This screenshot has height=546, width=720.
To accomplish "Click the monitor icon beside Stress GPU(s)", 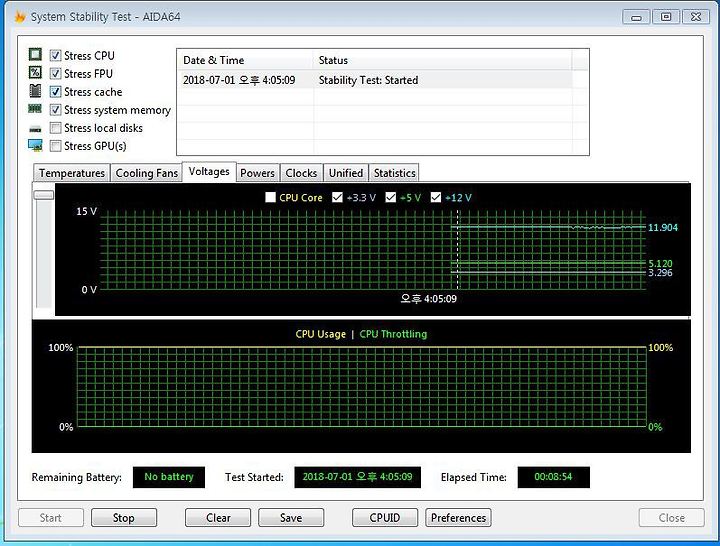I will [35, 146].
